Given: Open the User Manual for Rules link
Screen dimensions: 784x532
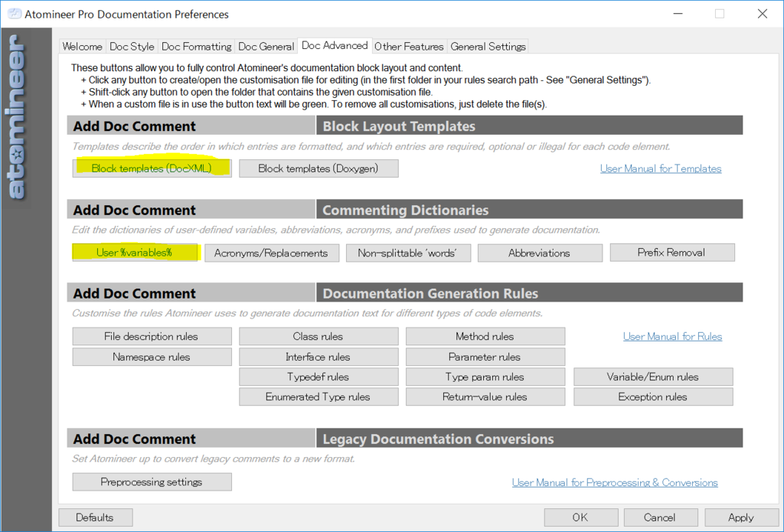Looking at the screenshot, I should [672, 337].
